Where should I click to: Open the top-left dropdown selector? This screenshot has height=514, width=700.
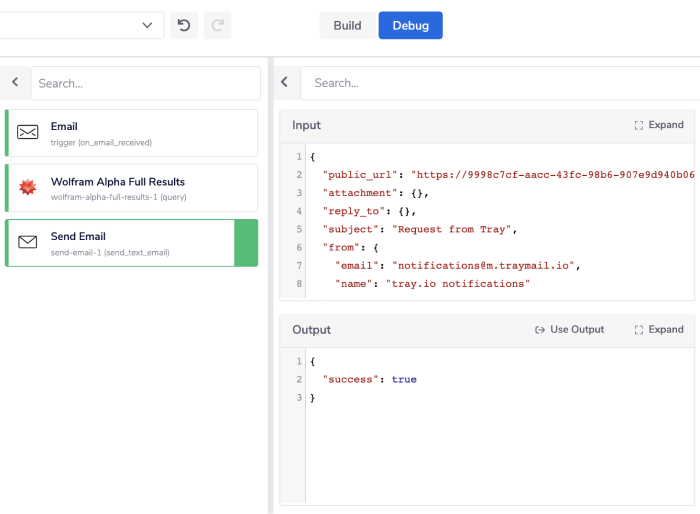pos(80,25)
